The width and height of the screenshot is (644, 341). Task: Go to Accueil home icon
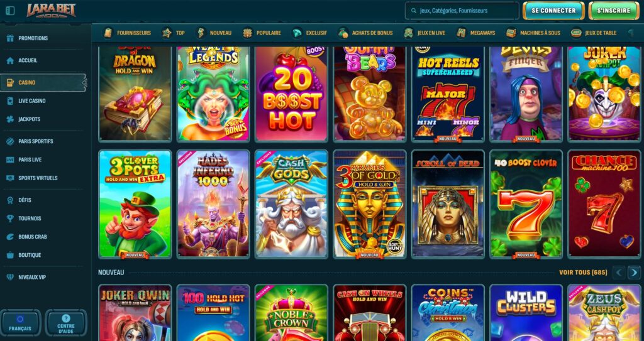[x=10, y=60]
